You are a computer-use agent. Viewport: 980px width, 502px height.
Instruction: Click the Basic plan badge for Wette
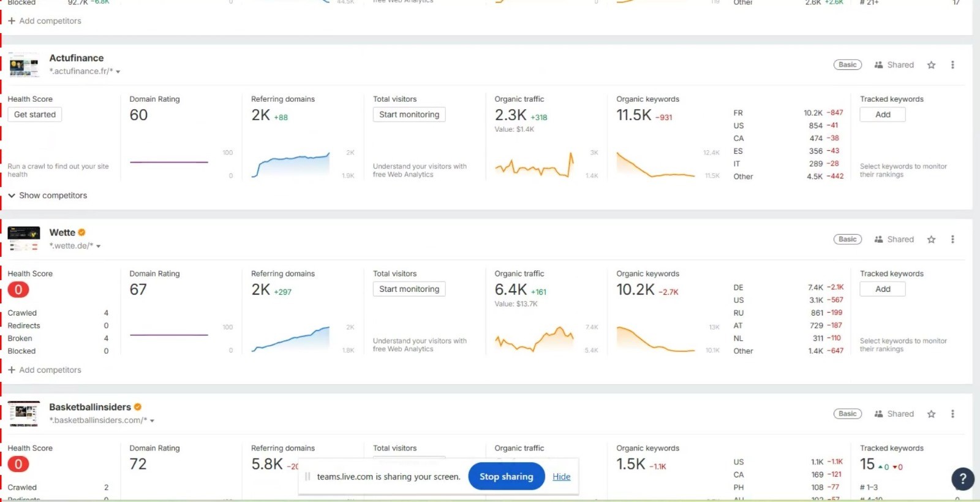click(x=848, y=240)
